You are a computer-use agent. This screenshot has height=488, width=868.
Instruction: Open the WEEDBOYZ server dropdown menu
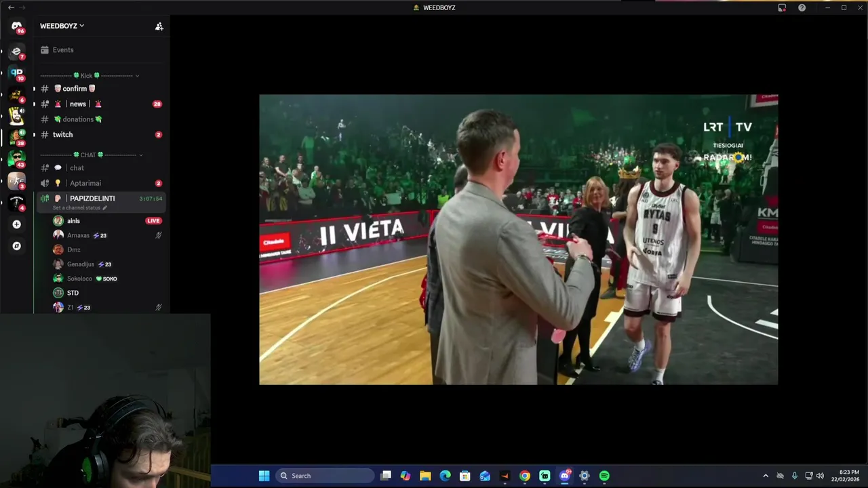click(x=62, y=26)
